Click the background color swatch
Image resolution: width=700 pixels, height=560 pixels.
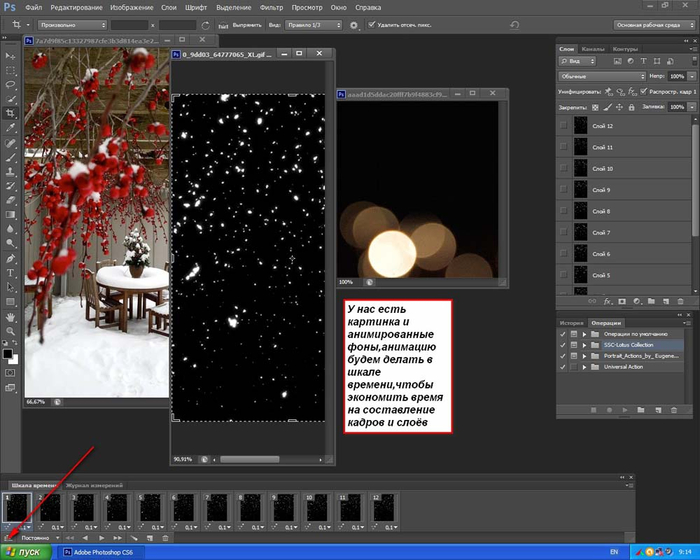click(14, 359)
